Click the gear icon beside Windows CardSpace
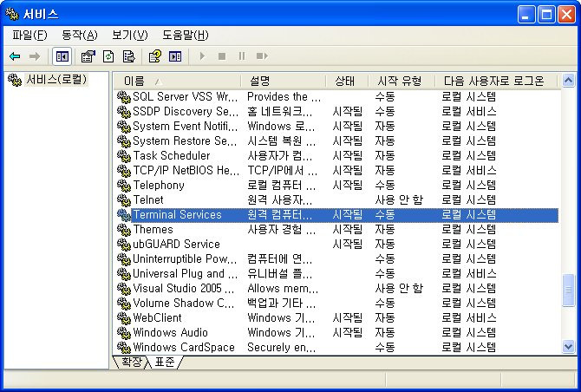581x392 pixels. tap(124, 348)
